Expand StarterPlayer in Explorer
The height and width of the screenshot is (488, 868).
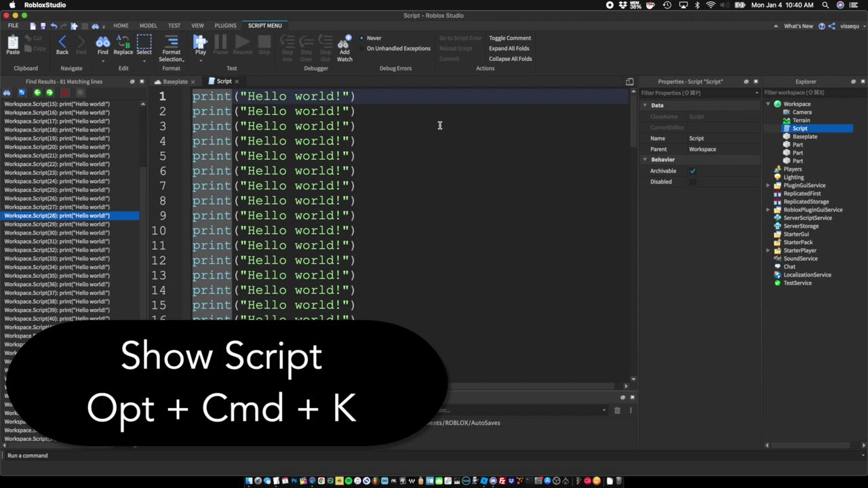768,250
